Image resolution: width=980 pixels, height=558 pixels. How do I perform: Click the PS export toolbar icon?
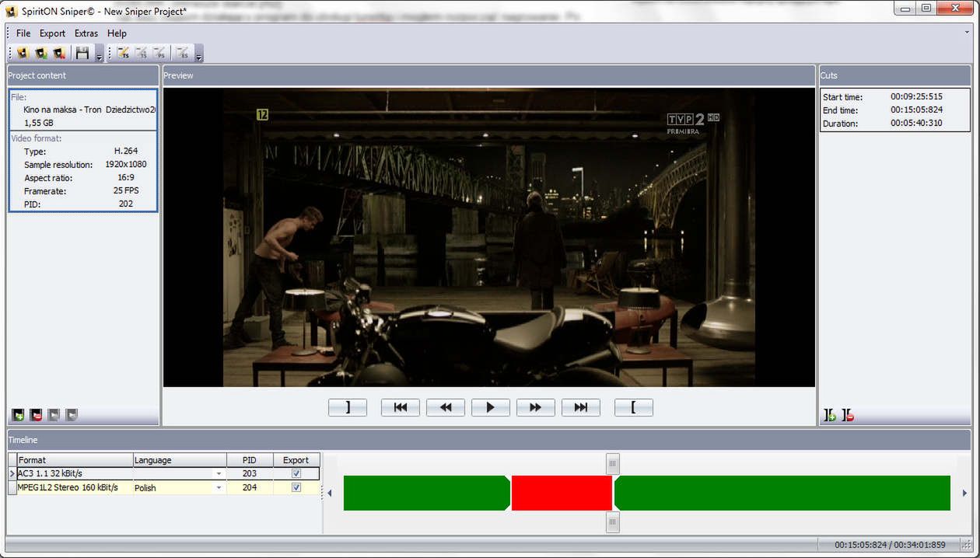click(x=159, y=53)
